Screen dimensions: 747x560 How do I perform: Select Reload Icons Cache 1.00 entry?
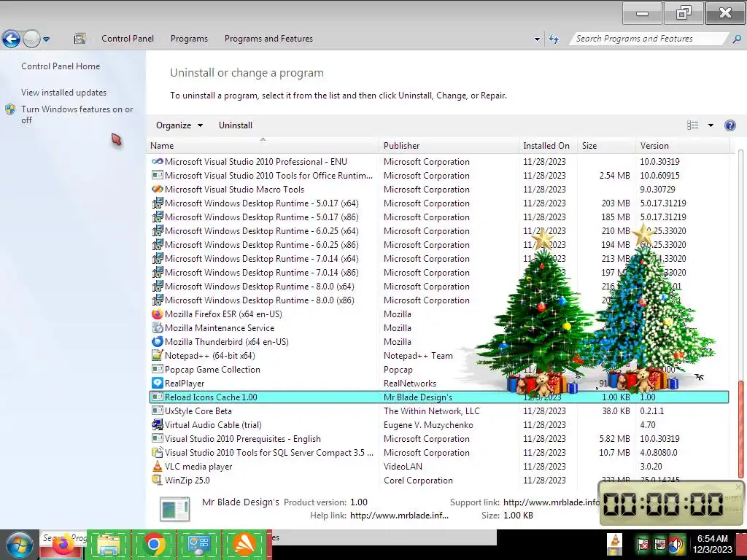[x=439, y=397]
